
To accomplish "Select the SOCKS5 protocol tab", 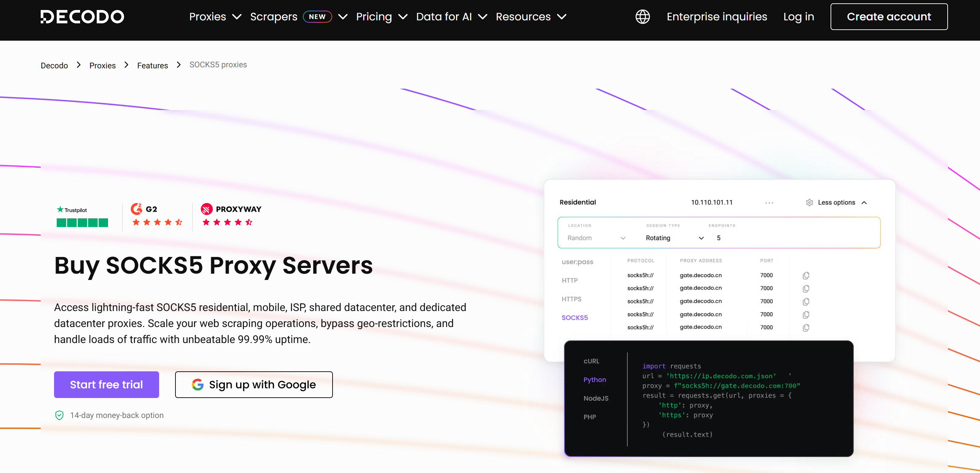I will tap(575, 317).
